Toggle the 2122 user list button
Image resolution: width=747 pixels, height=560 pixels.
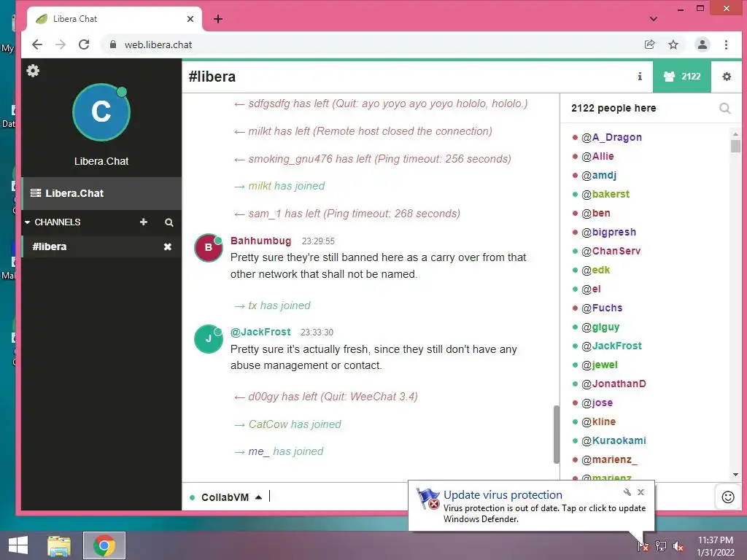pyautogui.click(x=682, y=76)
